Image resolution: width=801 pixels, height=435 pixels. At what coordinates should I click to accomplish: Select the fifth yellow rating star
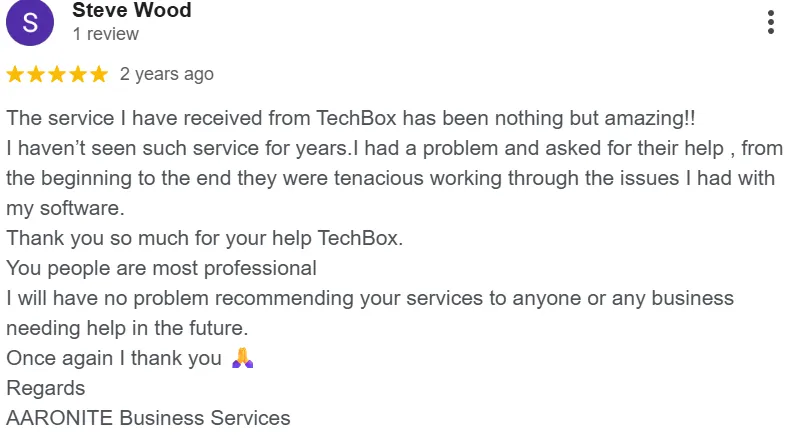98,74
